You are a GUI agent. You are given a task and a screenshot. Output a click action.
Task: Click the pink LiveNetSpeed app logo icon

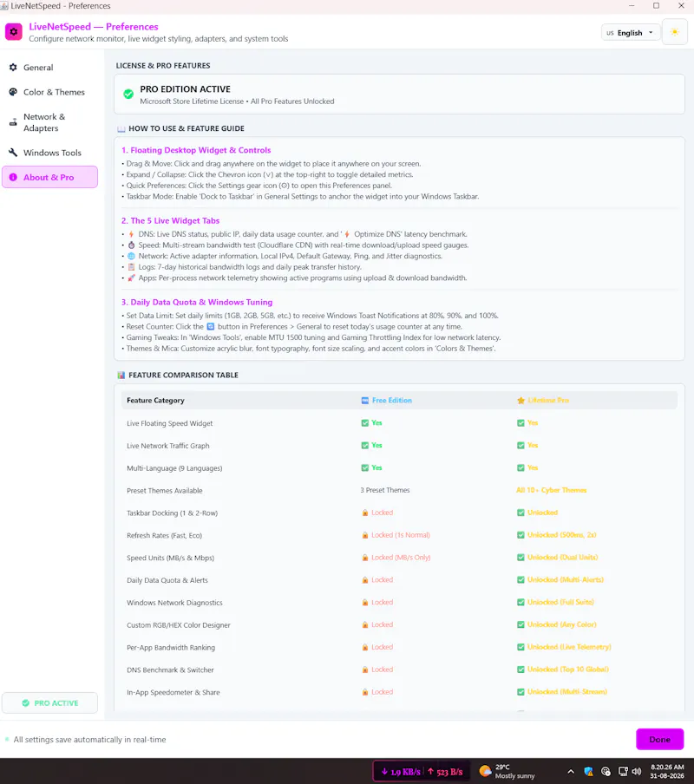(x=14, y=31)
